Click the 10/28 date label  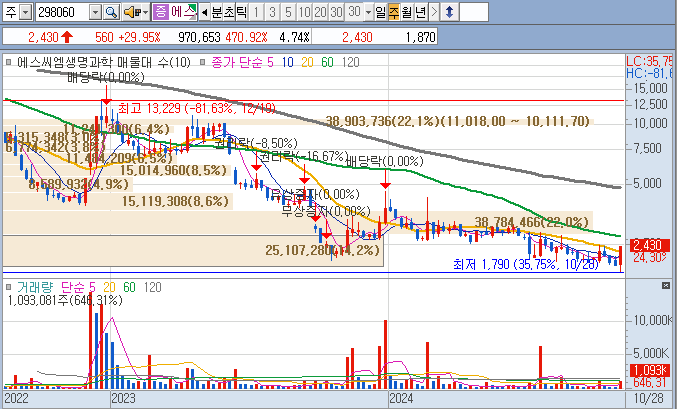pyautogui.click(x=648, y=398)
